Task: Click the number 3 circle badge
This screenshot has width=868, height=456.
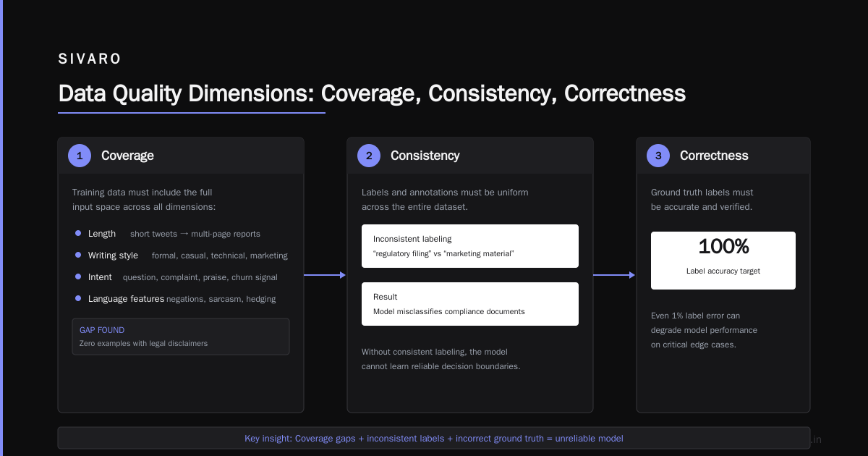Action: point(658,156)
